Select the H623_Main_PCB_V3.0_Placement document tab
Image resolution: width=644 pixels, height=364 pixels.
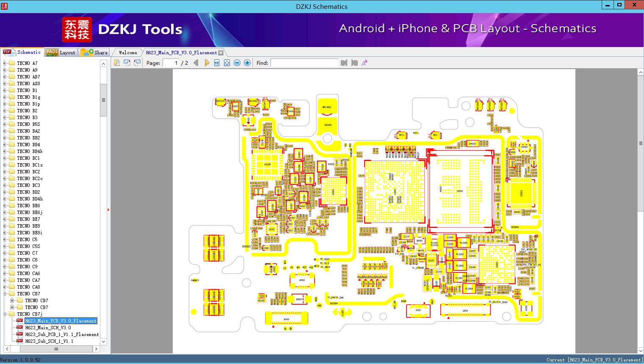click(x=181, y=53)
